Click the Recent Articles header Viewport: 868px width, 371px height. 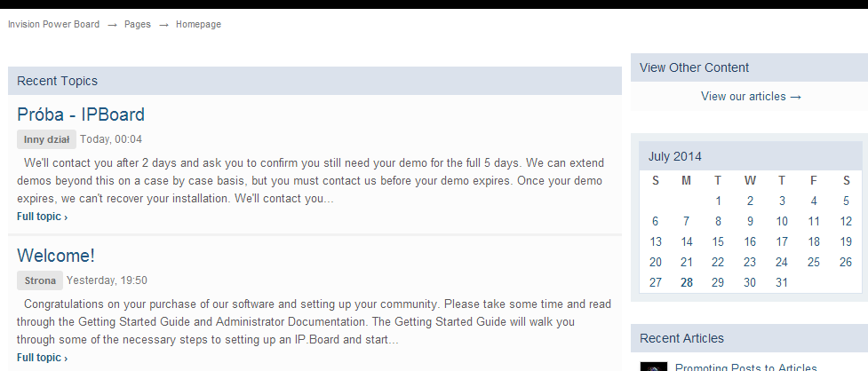[x=681, y=338]
